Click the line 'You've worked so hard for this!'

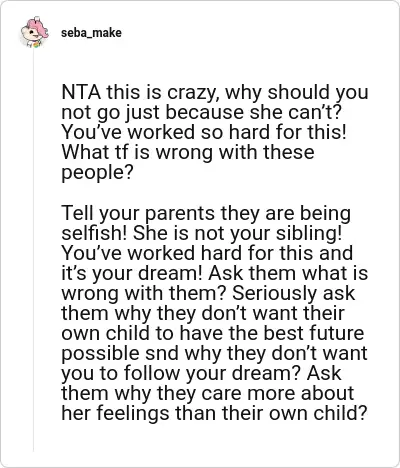click(204, 132)
